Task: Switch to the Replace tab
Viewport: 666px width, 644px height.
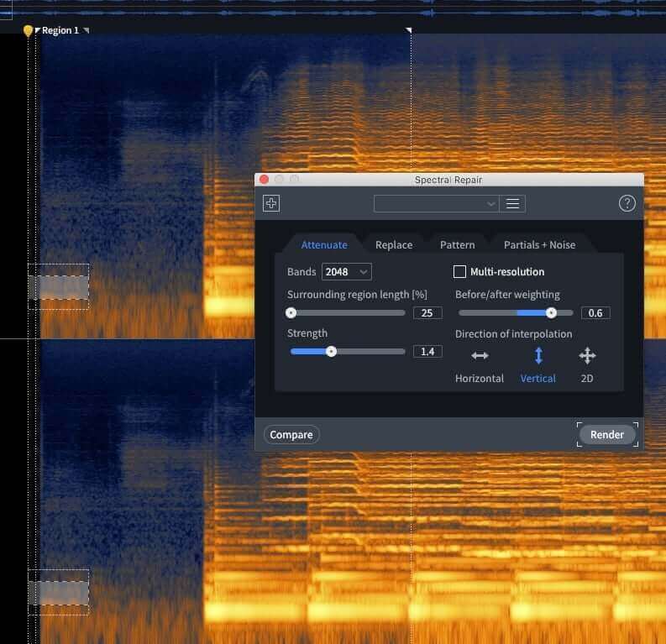Action: click(x=394, y=245)
